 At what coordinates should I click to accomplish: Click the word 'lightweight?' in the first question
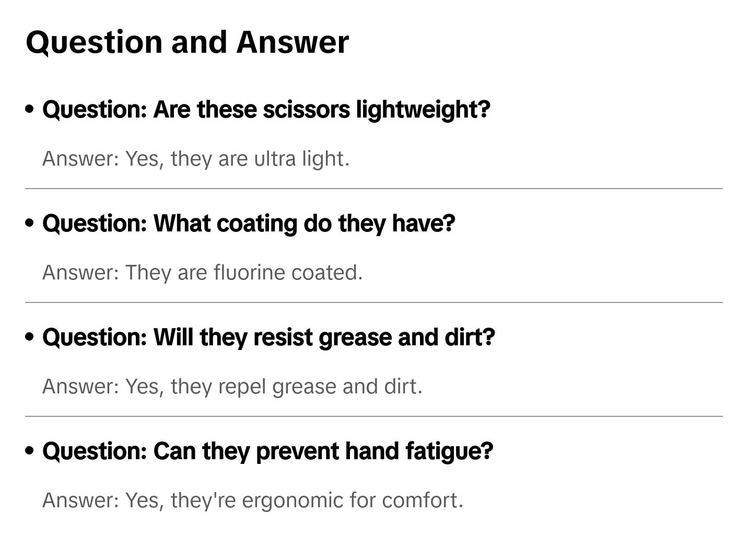coord(423,110)
